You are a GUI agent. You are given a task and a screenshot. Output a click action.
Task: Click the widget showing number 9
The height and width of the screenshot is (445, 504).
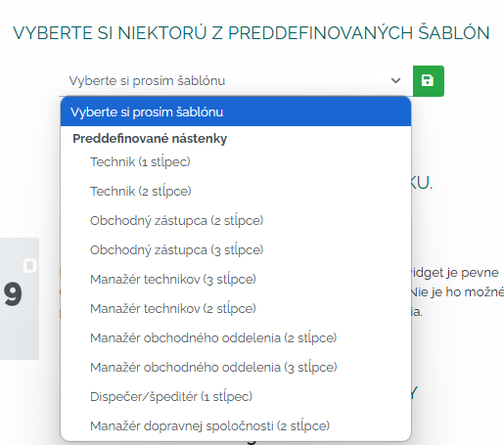[20, 298]
